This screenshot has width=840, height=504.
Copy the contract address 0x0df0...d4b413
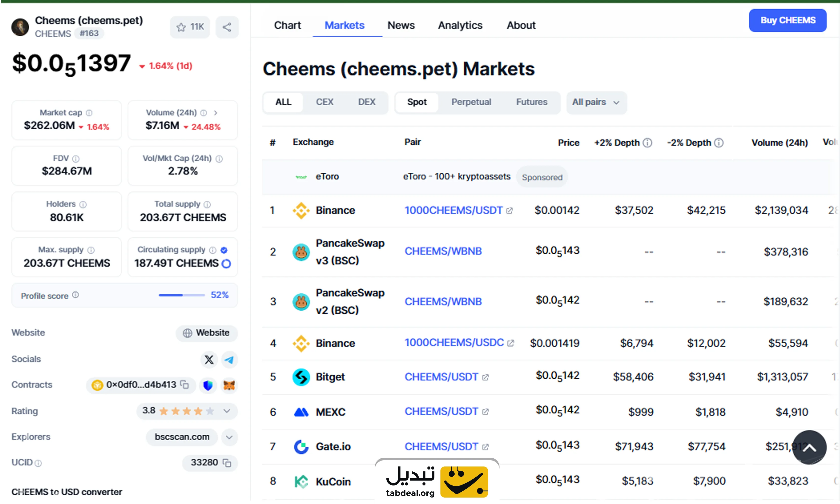[185, 384]
